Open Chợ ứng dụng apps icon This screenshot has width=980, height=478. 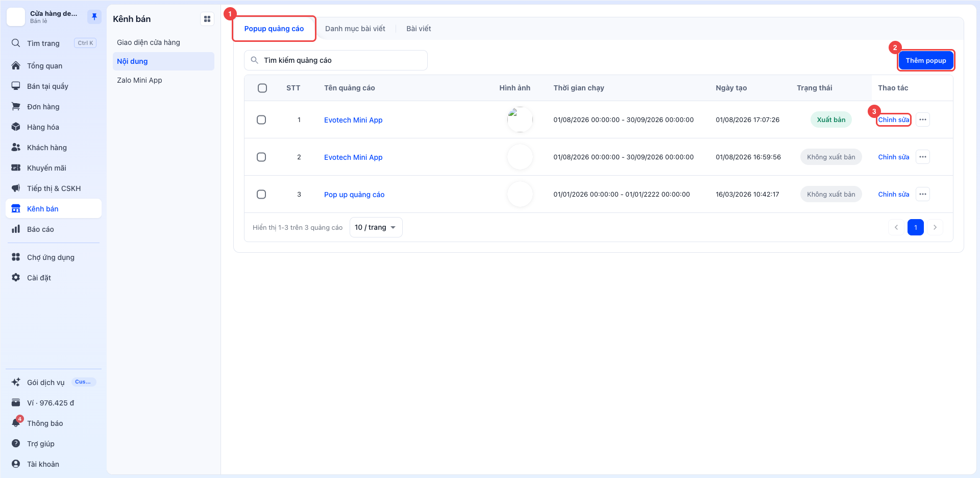point(16,257)
